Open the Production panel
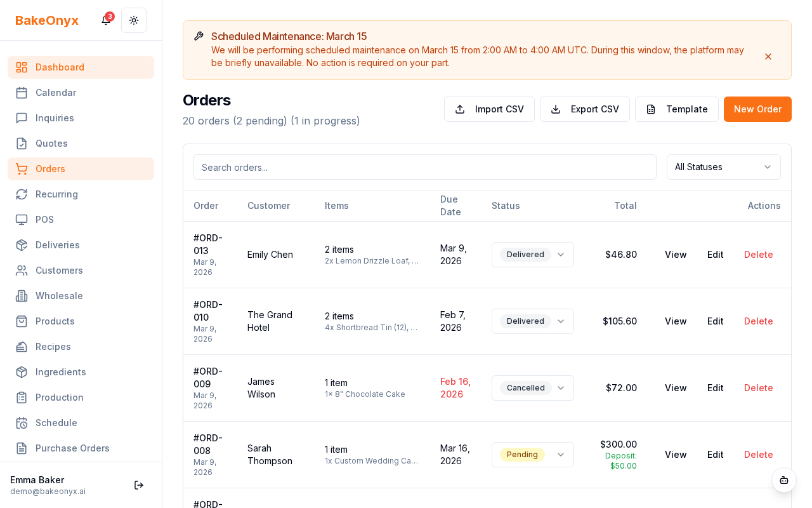 point(59,398)
